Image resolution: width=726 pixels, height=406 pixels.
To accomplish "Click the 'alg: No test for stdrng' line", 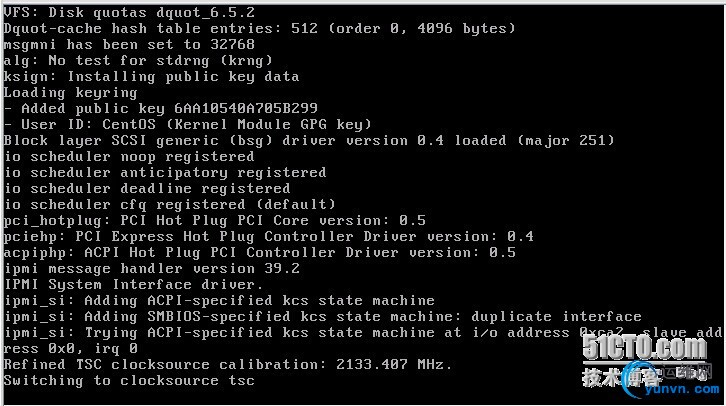I will click(x=138, y=61).
